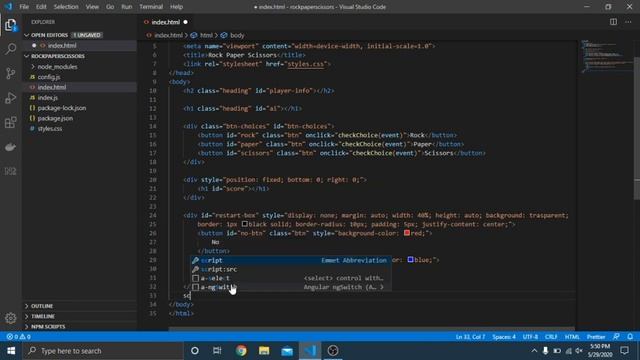Choose the a-ngSwitch snippet suggestion
This screenshot has width=640, height=360.
click(290, 287)
